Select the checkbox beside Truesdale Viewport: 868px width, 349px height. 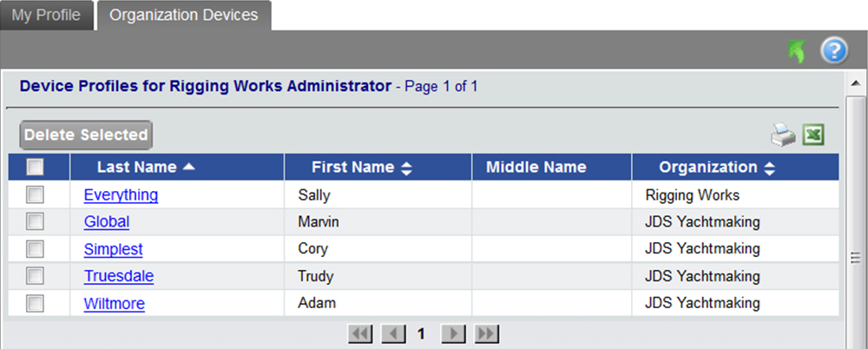[x=36, y=276]
